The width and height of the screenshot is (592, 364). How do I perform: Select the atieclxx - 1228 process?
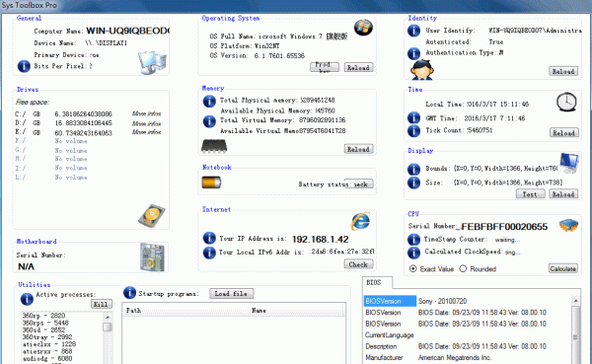(48, 344)
